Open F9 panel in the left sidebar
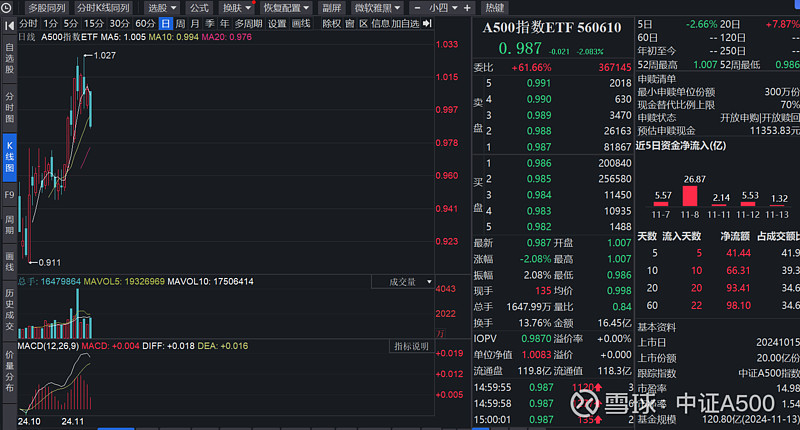The image size is (800, 430). 9,195
